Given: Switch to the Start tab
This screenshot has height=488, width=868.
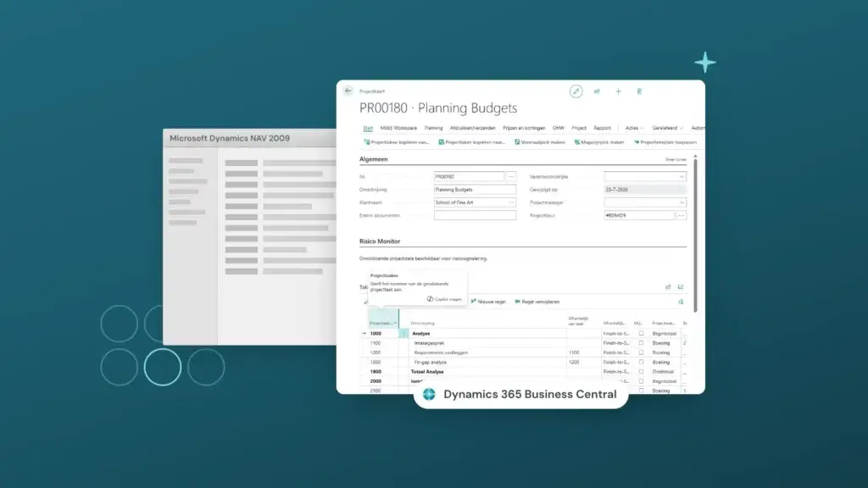Looking at the screenshot, I should [368, 128].
